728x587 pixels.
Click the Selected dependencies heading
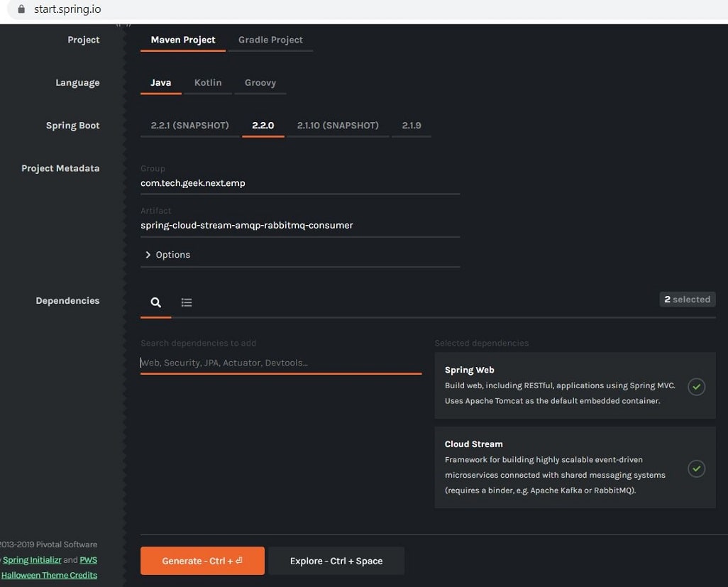pos(482,343)
